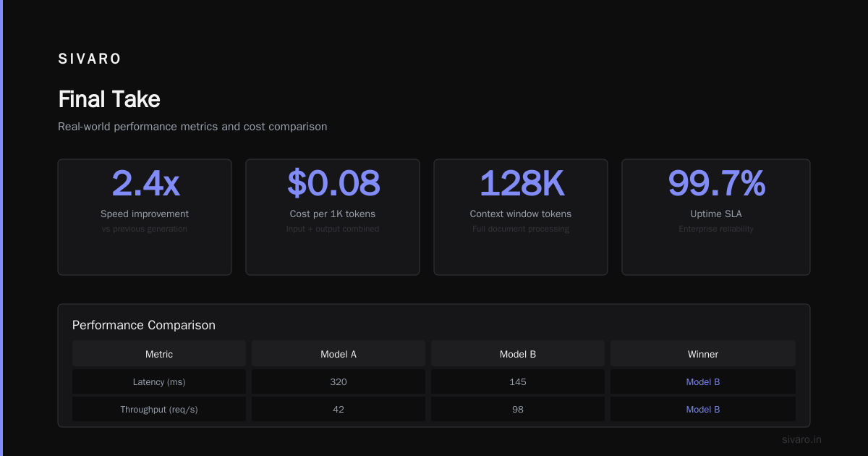Click the SIVARO logo text
Screen dimensions: 868x456
tap(90, 59)
